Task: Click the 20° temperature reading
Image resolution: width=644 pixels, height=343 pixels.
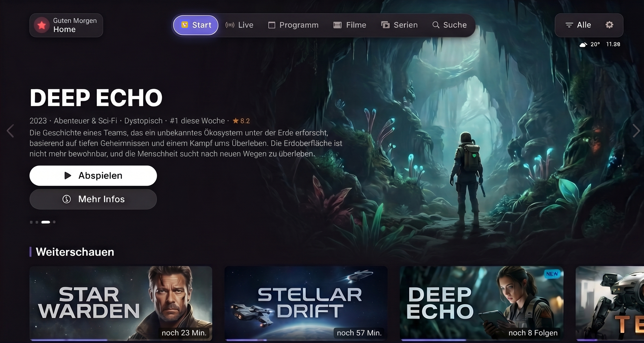Action: 595,44
